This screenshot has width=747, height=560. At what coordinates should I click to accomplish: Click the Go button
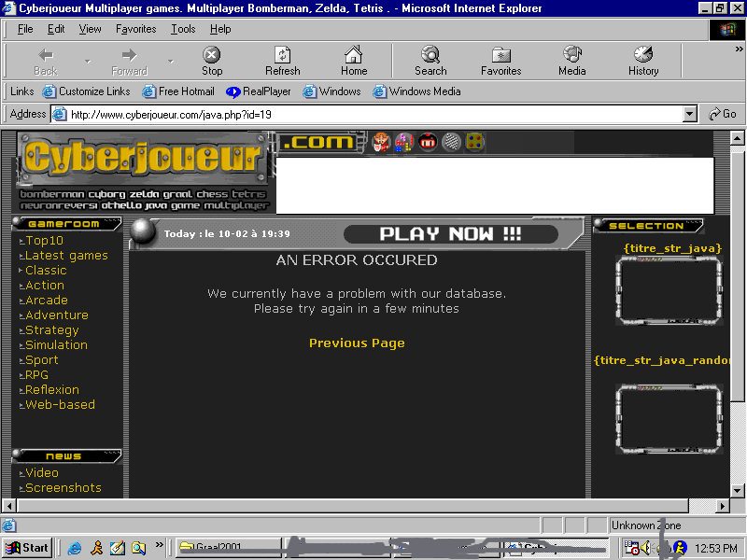723,114
